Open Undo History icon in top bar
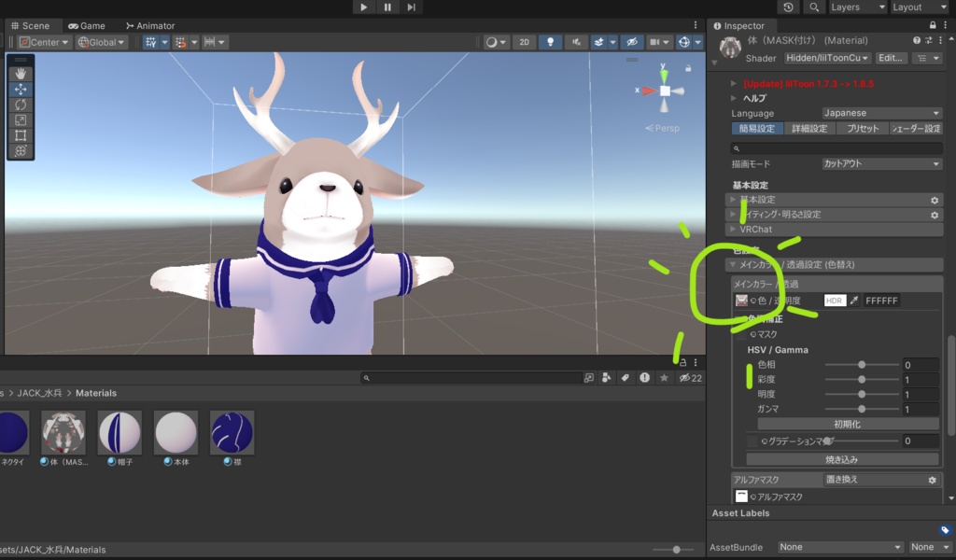This screenshot has height=560, width=956. 788,7
